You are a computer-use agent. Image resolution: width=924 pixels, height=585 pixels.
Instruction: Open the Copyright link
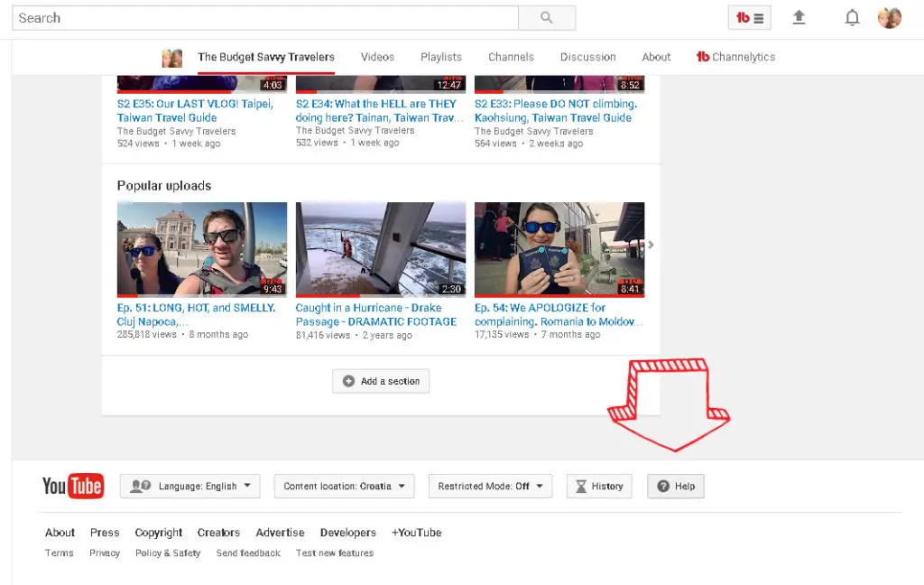coord(159,533)
